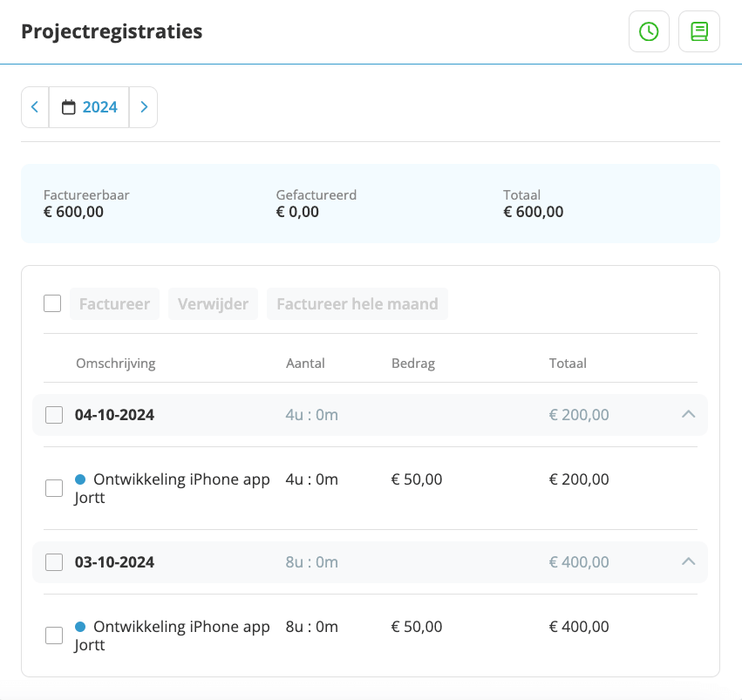
Task: Select the 03-10-2024 group checkbox
Action: point(54,562)
